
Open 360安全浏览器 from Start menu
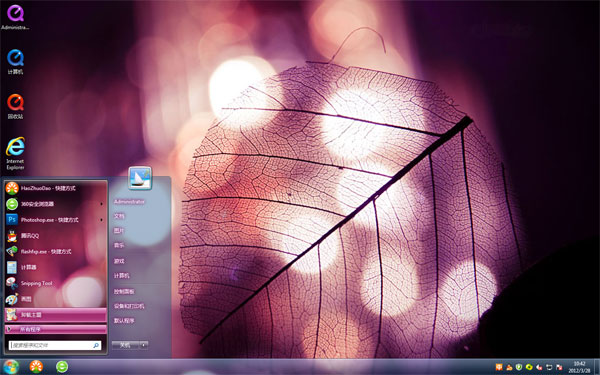pyautogui.click(x=55, y=204)
